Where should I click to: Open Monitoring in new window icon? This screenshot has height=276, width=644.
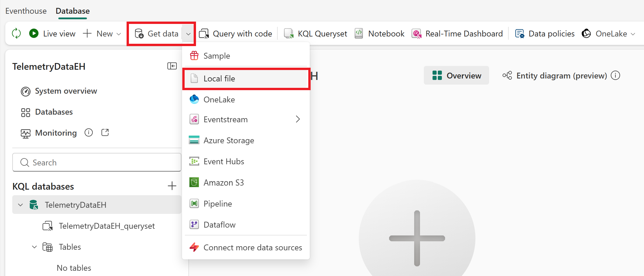click(x=105, y=133)
